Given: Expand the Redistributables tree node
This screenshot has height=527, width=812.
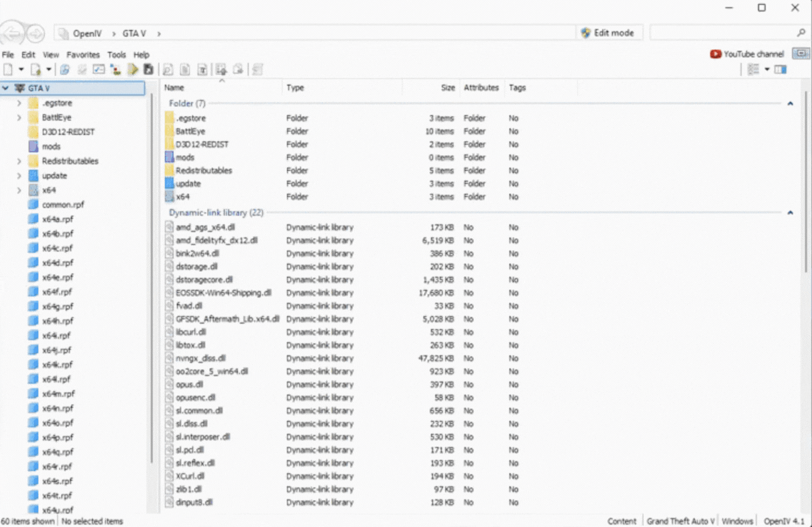Looking at the screenshot, I should (19, 161).
